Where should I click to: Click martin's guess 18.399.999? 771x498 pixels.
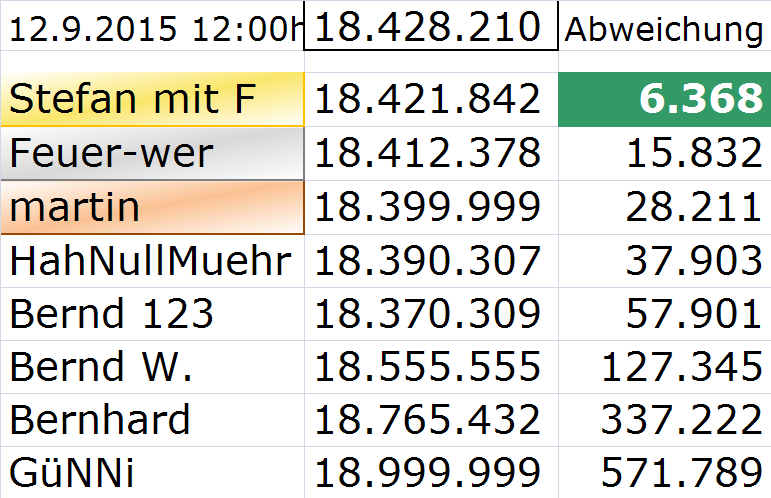tap(431, 207)
